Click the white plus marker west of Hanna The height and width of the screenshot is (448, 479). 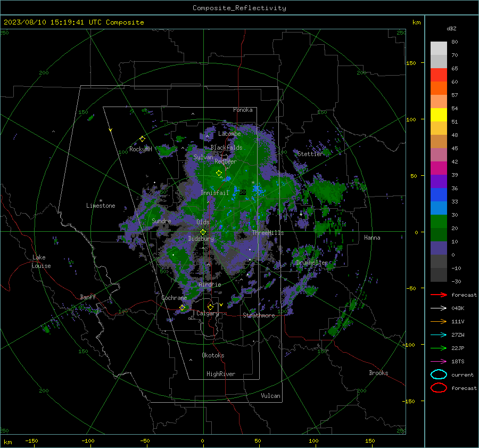[301, 214]
